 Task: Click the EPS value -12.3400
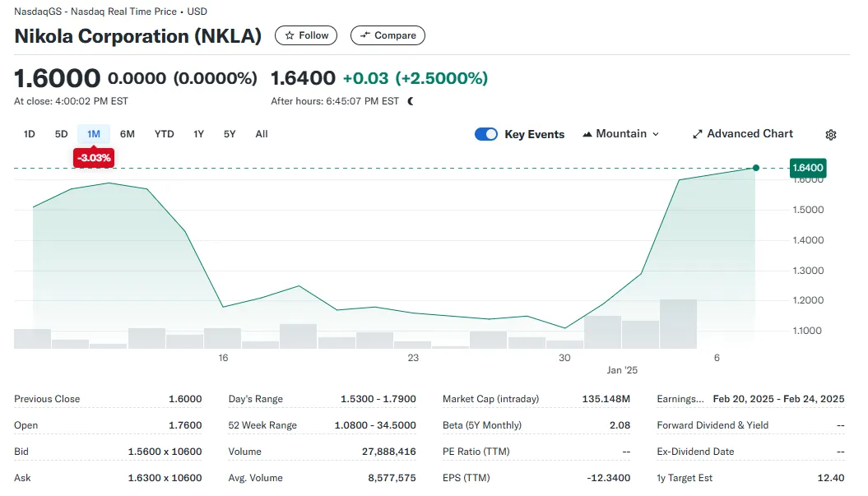[x=608, y=478]
